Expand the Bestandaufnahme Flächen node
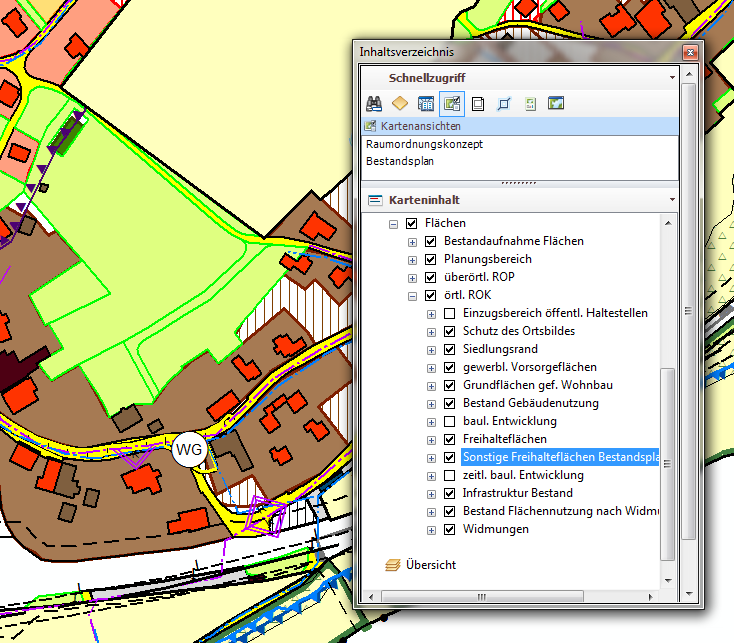The image size is (734, 643). point(413,242)
